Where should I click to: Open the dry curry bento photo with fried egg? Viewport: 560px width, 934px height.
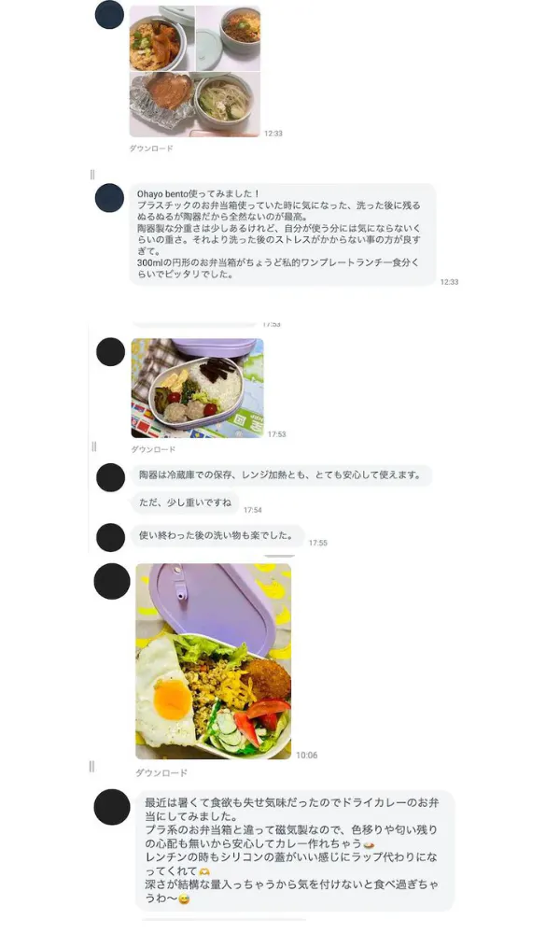click(213, 661)
